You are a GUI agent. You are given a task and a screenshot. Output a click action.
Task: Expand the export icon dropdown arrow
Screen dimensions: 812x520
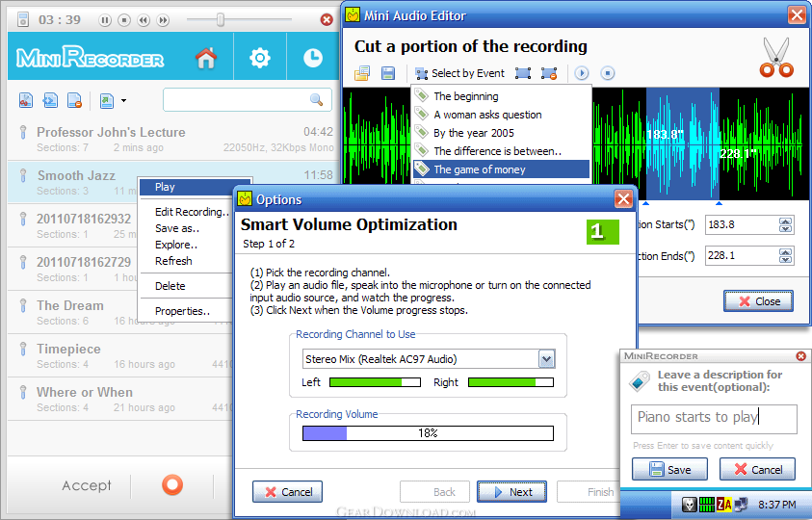click(123, 100)
